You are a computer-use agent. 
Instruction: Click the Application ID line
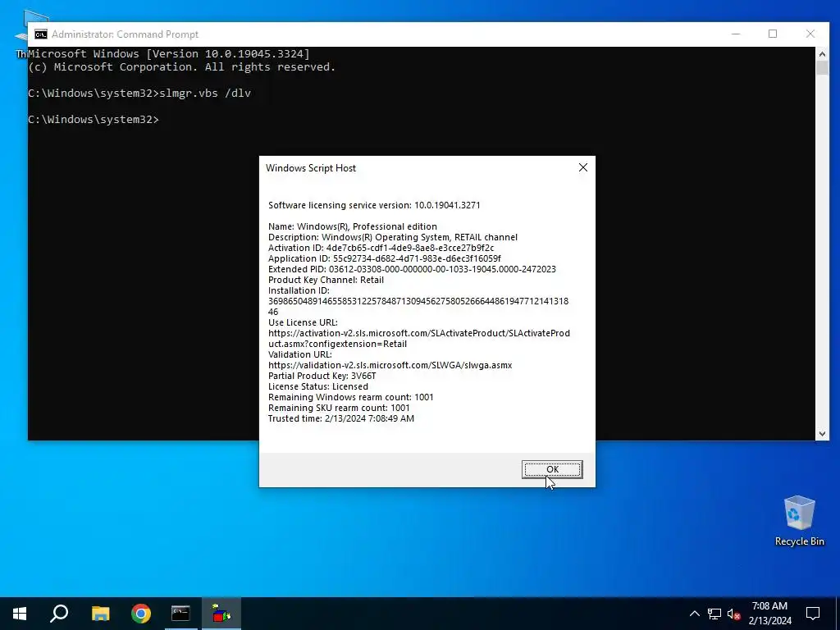pos(384,258)
